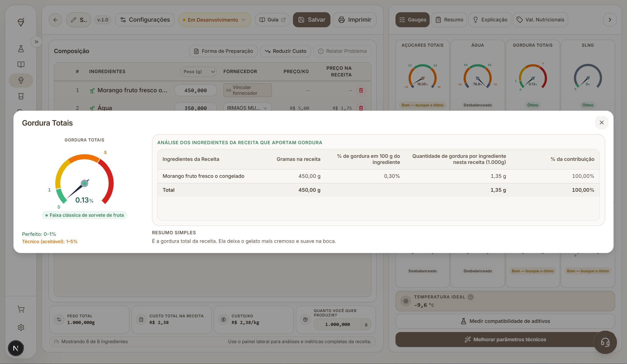Open the book sidebar icon

tap(21, 64)
